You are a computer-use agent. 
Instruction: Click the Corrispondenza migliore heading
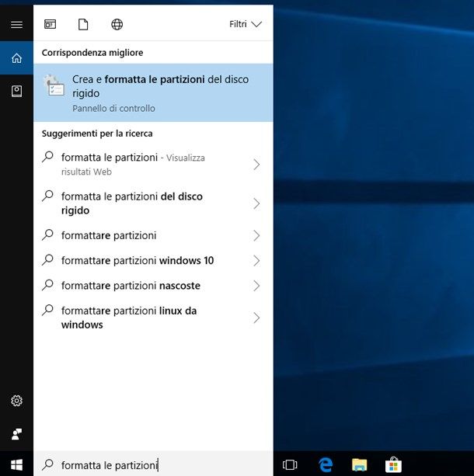click(92, 53)
